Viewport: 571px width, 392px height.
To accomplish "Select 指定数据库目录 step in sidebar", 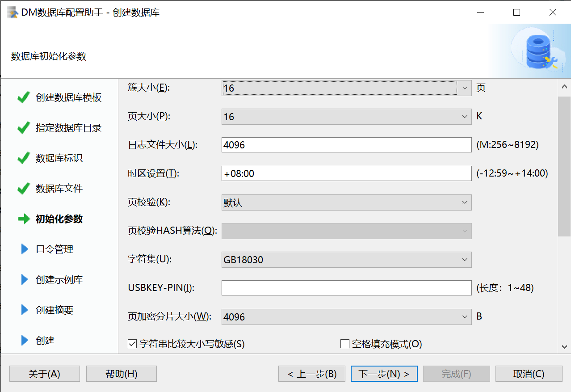I will click(x=69, y=128).
